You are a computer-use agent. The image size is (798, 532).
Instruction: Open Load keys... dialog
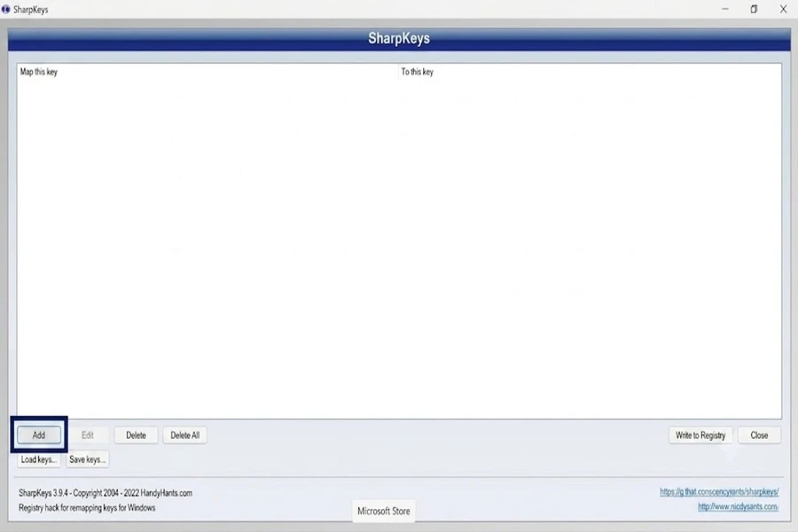coord(39,459)
